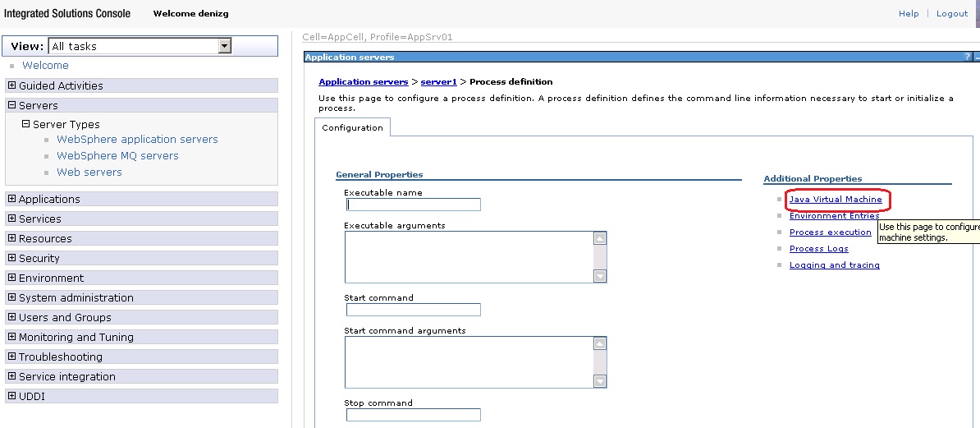Go to WebSphere application servers
Screen dimensions: 980x428
(137, 140)
